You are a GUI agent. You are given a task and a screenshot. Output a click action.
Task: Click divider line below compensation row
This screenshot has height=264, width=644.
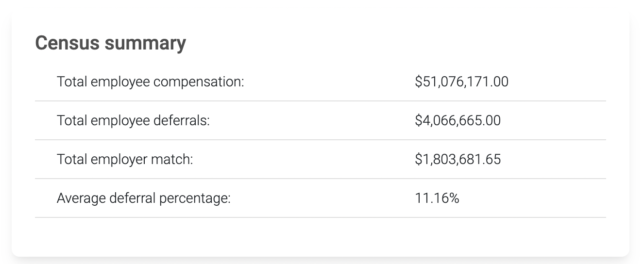pyautogui.click(x=320, y=101)
